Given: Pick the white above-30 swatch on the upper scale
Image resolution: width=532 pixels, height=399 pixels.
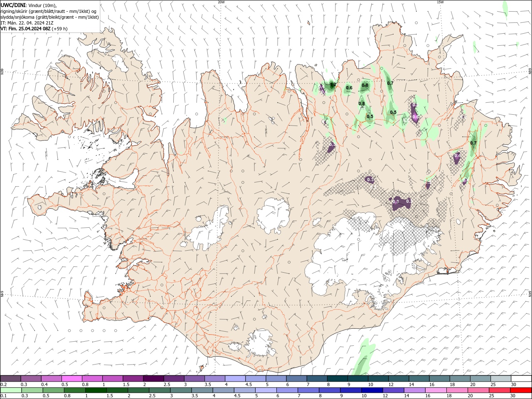Looking at the screenshot, I should point(521,379).
